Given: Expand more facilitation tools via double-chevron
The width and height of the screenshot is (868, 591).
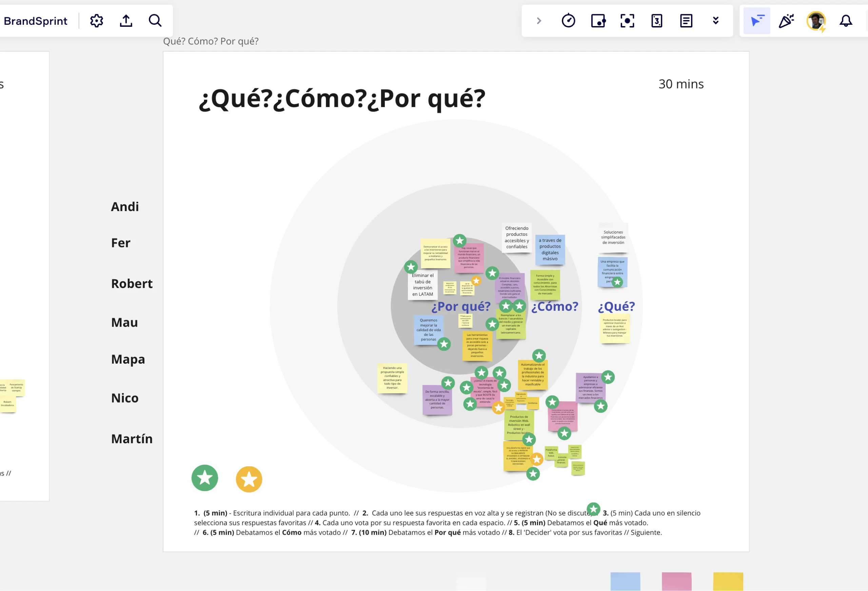Looking at the screenshot, I should [x=715, y=21].
